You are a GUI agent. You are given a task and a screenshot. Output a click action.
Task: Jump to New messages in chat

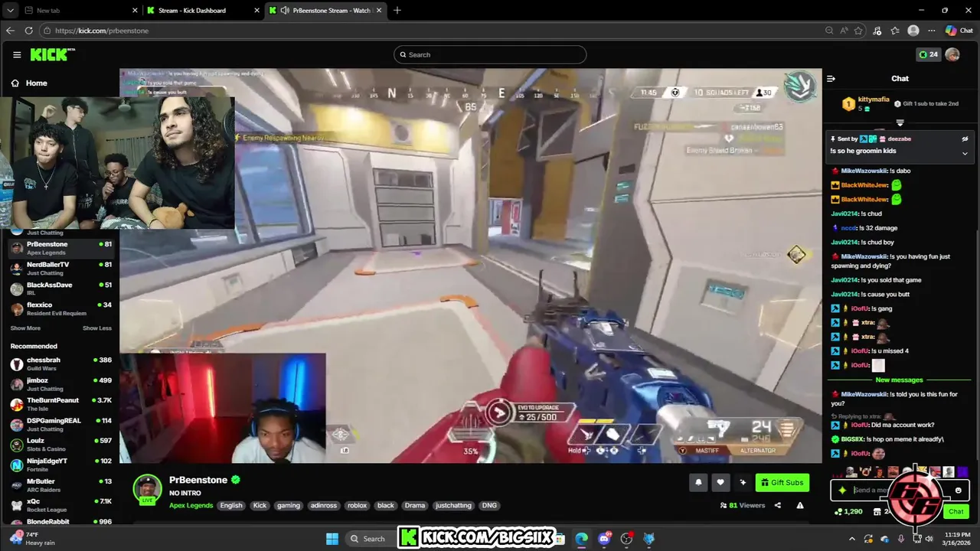(899, 380)
